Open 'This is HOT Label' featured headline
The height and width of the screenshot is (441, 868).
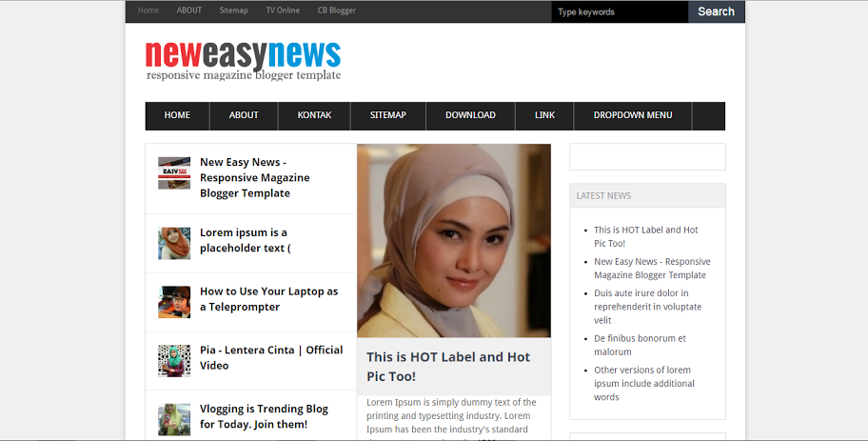click(448, 367)
